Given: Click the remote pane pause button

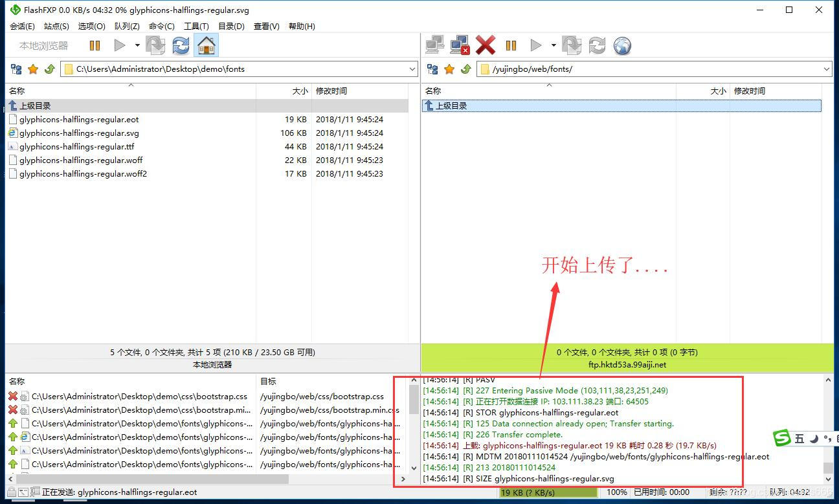Looking at the screenshot, I should (511, 45).
